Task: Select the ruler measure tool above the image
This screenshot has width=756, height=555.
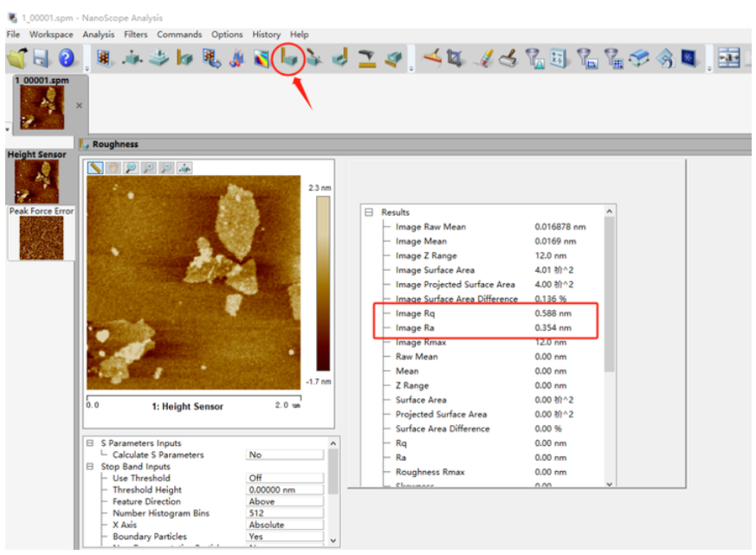Action: [x=96, y=168]
